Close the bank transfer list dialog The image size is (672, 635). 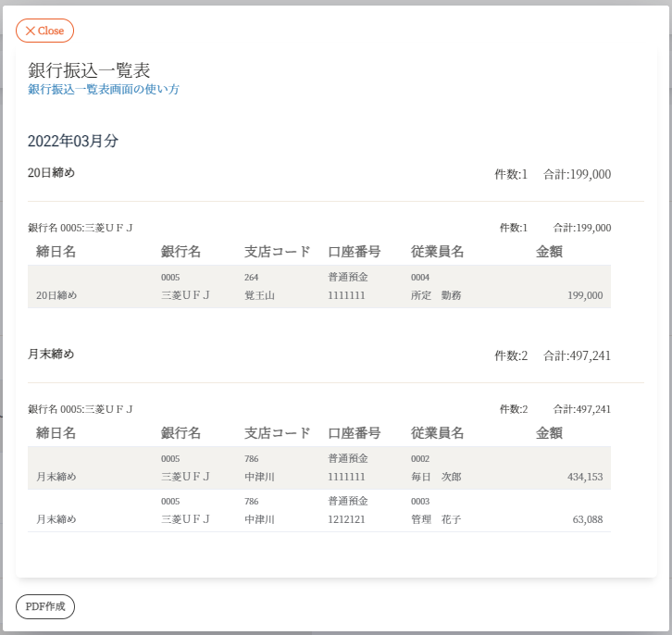tap(44, 31)
